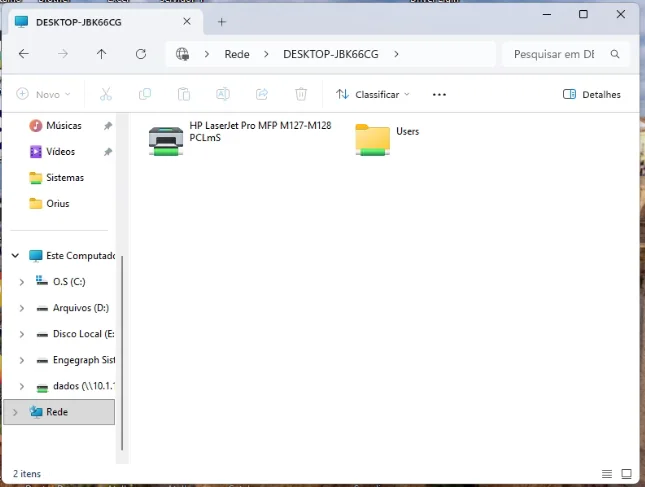The width and height of the screenshot is (645, 487).
Task: Go back to the previous location
Action: 24,54
